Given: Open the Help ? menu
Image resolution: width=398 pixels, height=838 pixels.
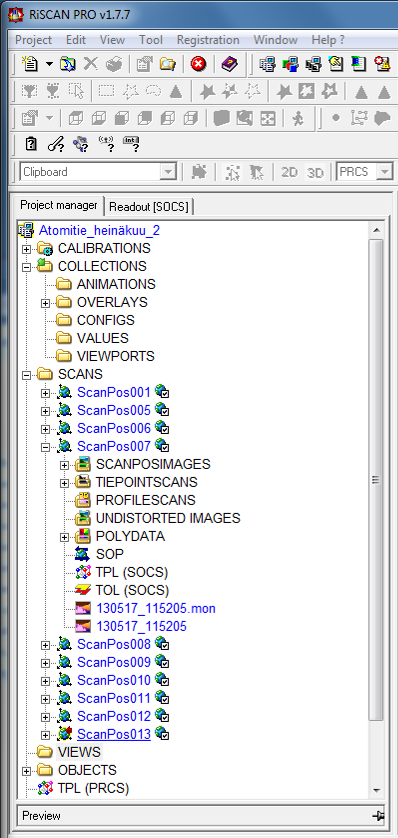Looking at the screenshot, I should click(328, 40).
